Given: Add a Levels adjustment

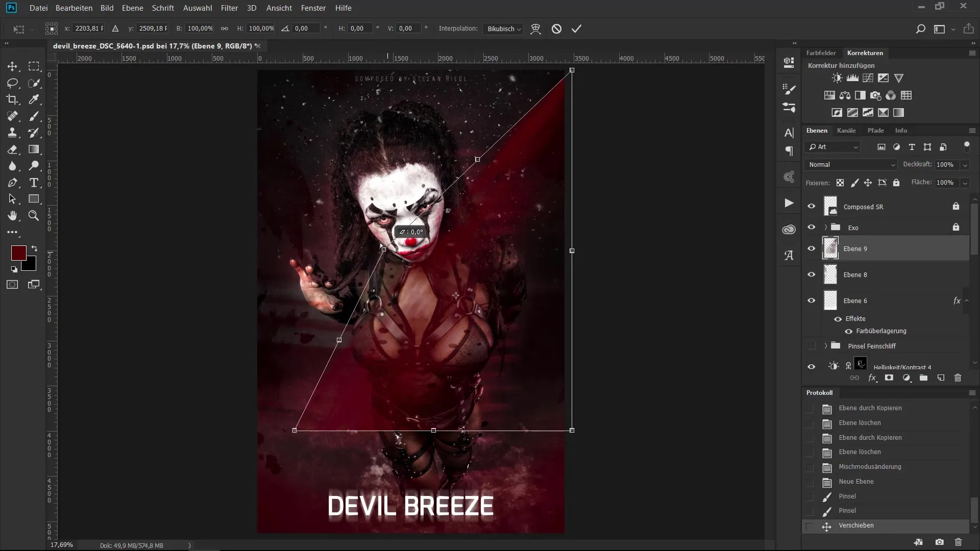Looking at the screenshot, I should [852, 78].
